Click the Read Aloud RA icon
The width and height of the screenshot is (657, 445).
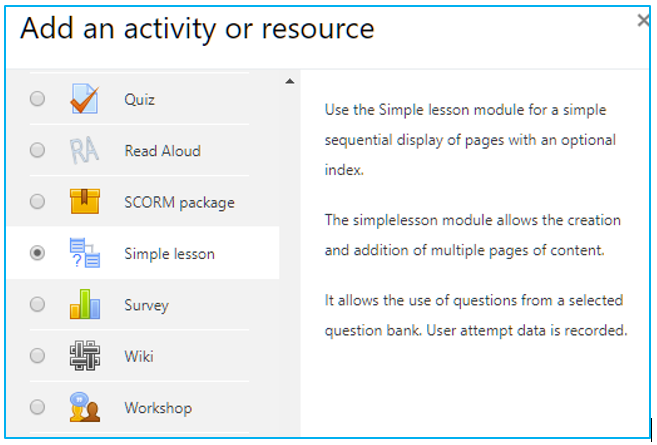coord(84,150)
